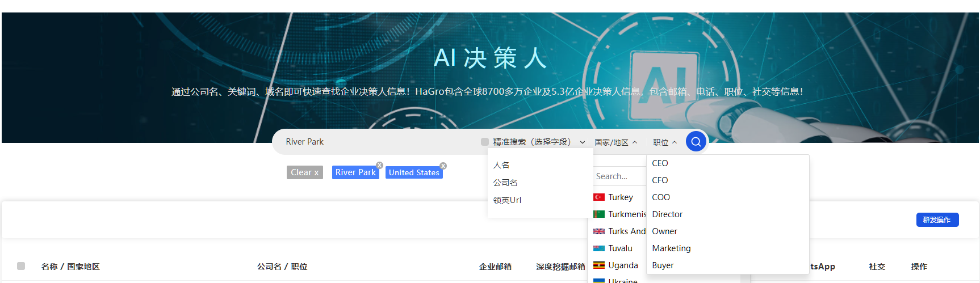Viewport: 980px width, 283px height.
Task: Remove the United States filter tag
Action: (443, 166)
